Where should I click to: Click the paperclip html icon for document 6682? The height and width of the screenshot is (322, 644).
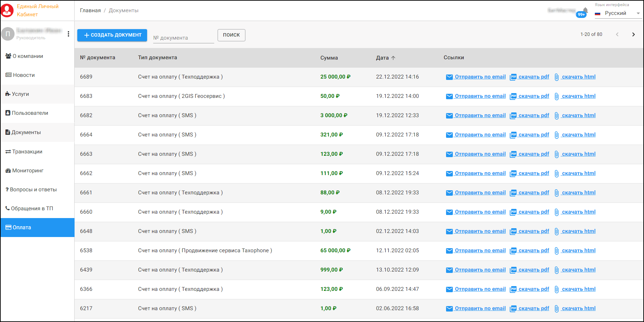point(557,116)
